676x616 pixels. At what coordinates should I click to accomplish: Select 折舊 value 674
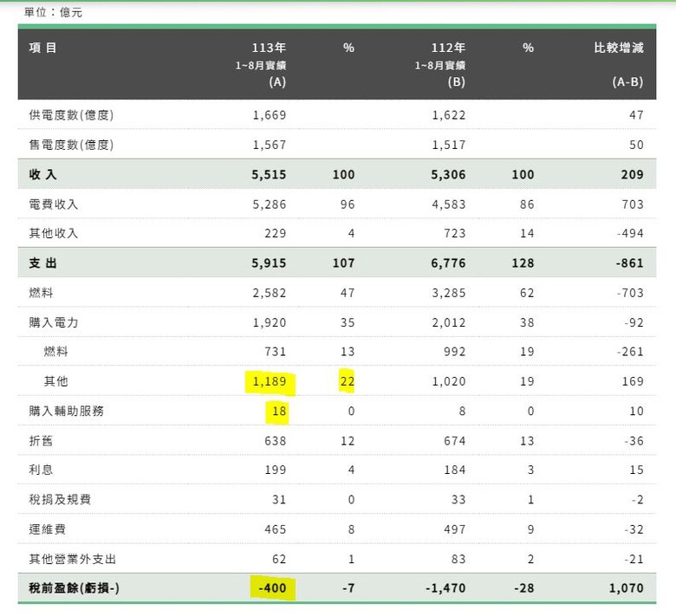[x=455, y=440]
